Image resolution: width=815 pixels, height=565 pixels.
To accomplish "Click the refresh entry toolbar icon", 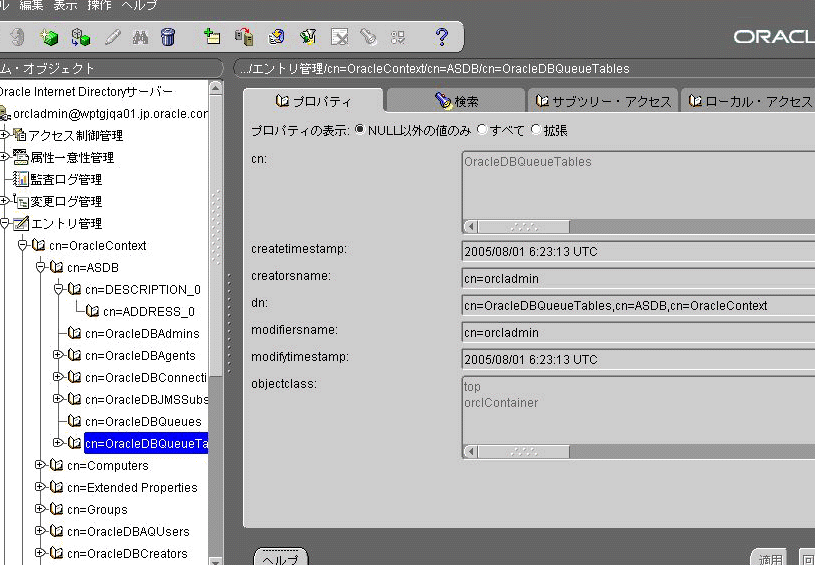I will pos(276,37).
